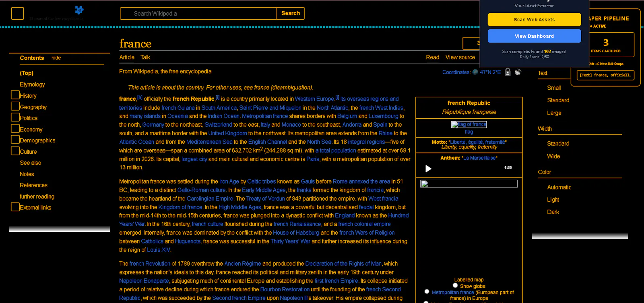This screenshot has height=303, width=644.
Task: Open the Read tab
Action: (433, 57)
